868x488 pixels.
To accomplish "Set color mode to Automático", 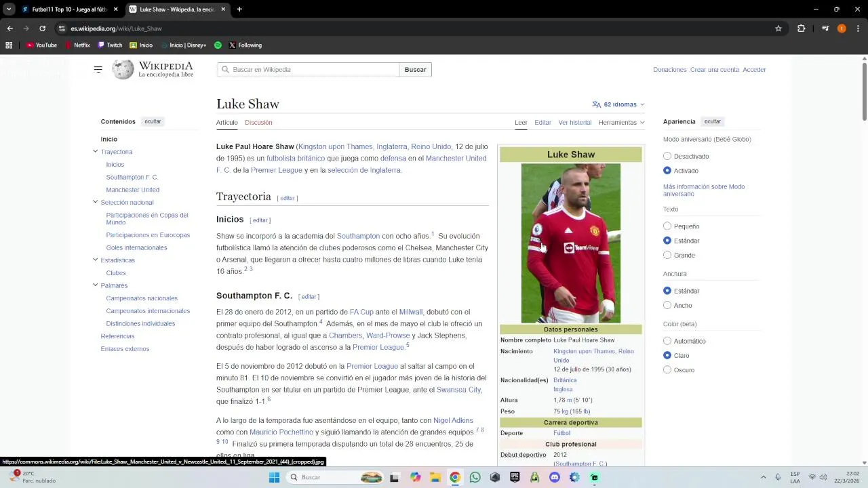I will (667, 341).
